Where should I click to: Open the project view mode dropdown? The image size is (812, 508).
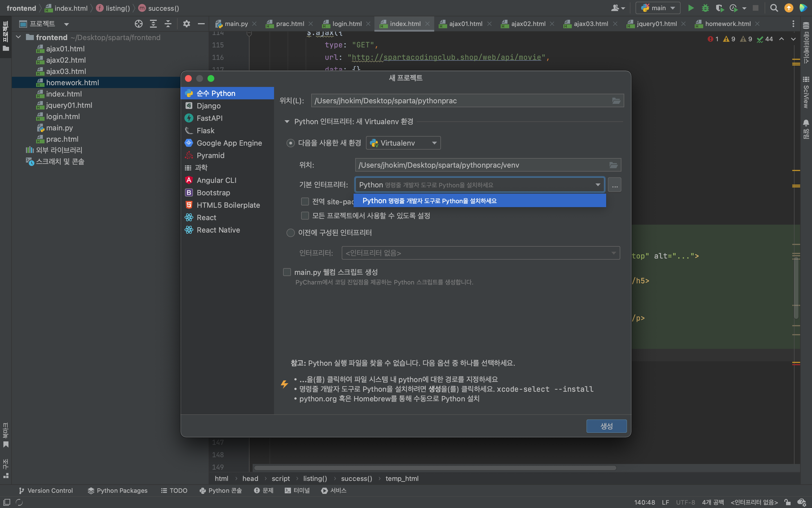pyautogui.click(x=67, y=24)
